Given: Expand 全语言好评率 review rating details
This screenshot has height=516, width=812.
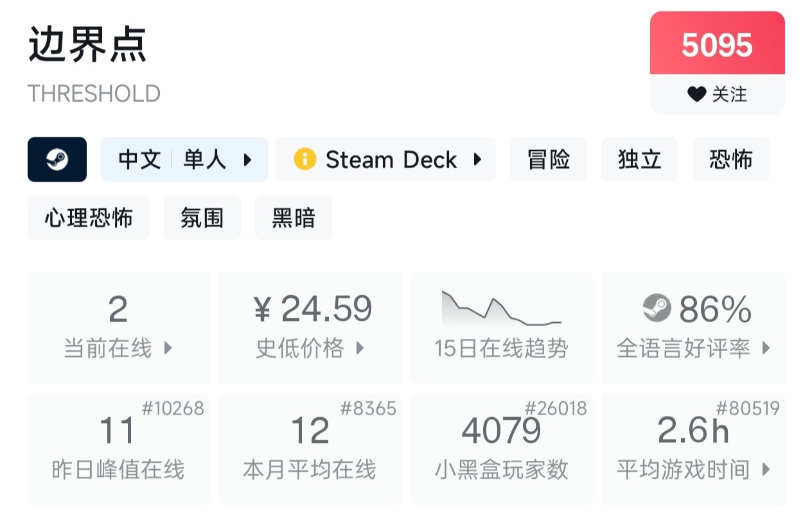Looking at the screenshot, I should [x=766, y=348].
